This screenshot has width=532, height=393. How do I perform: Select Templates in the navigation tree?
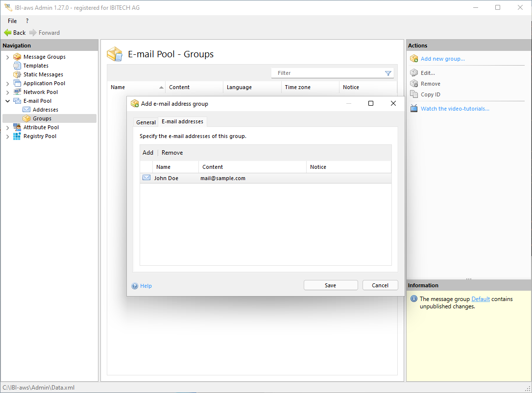(x=36, y=66)
